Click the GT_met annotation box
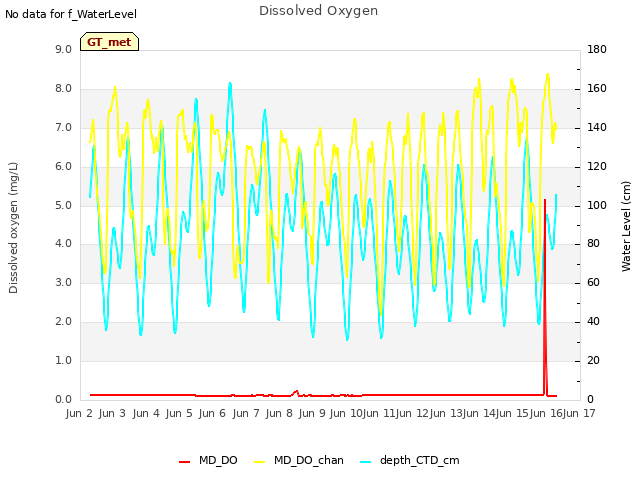 [109, 42]
